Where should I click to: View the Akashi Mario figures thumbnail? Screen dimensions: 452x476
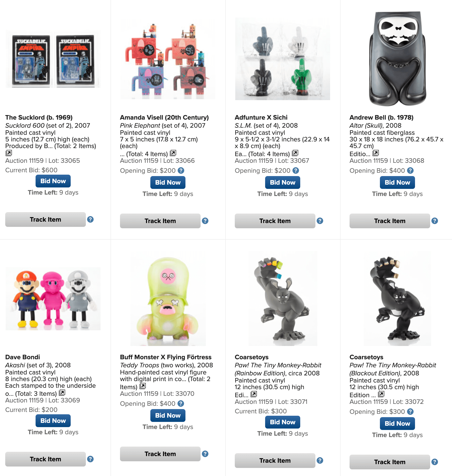coord(53,299)
